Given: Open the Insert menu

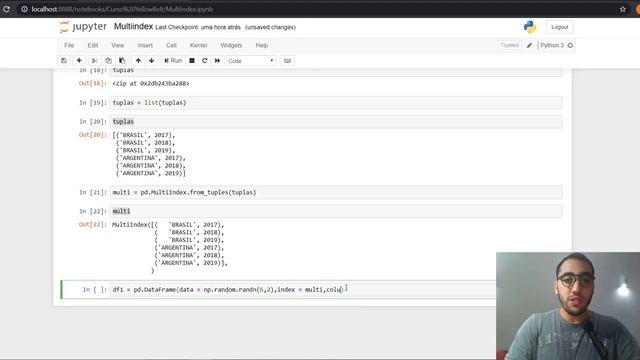Looking at the screenshot, I should 145,45.
